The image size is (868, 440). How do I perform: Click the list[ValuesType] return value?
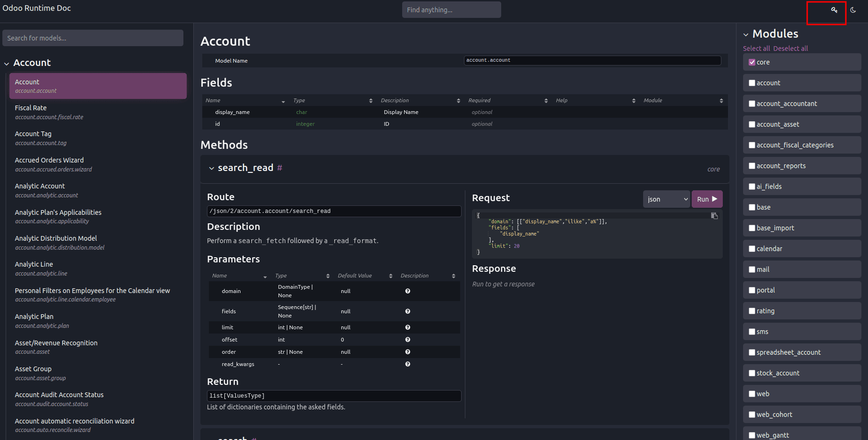[x=334, y=396]
